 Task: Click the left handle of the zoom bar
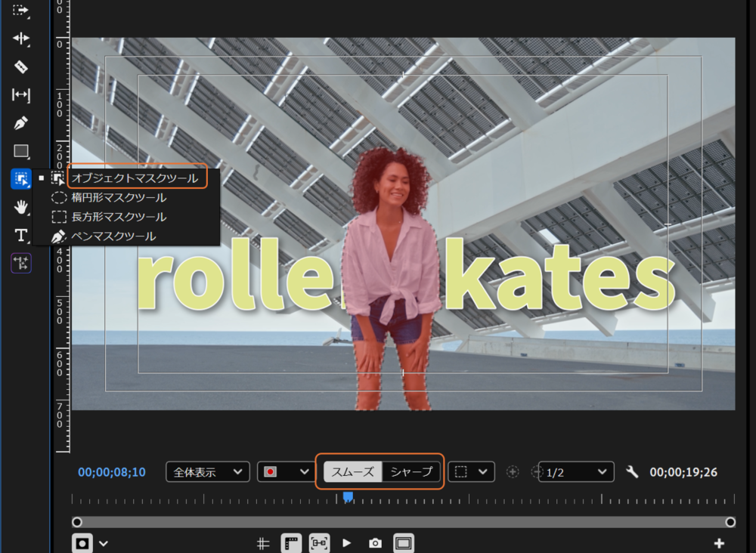pos(76,522)
